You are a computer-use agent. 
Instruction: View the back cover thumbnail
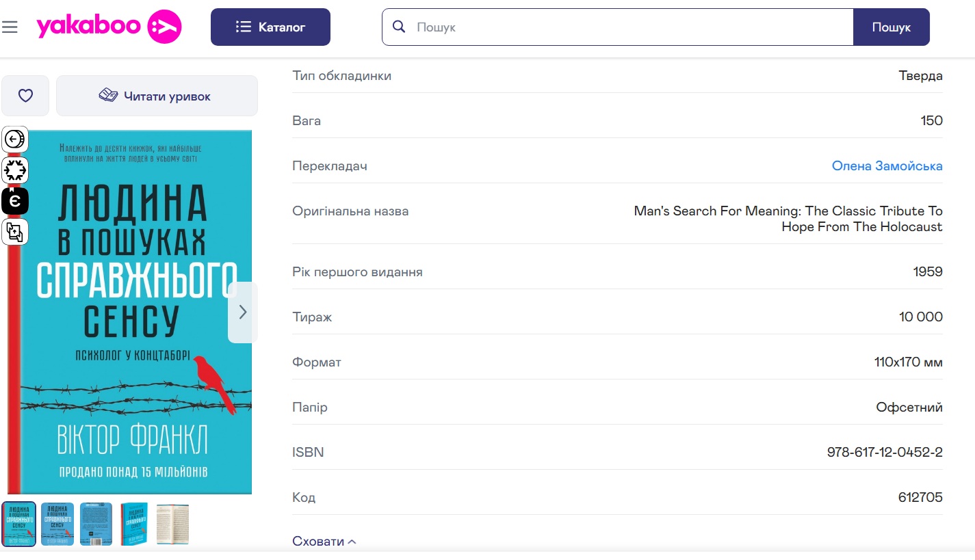coord(96,524)
